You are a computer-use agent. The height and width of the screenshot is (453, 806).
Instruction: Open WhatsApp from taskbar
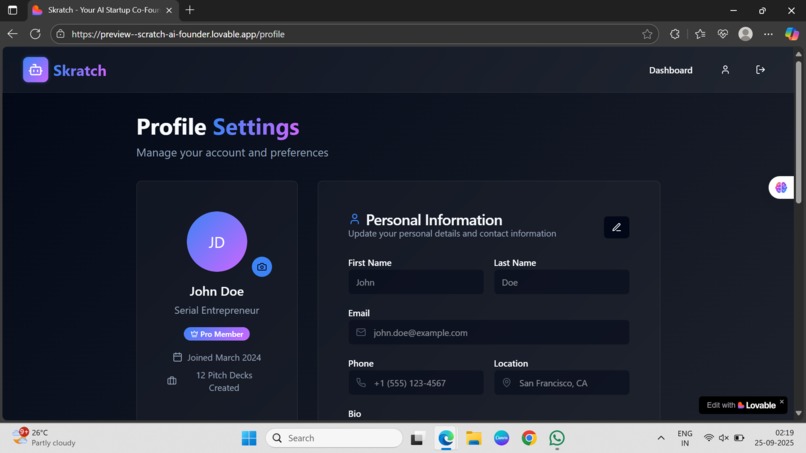coord(557,438)
